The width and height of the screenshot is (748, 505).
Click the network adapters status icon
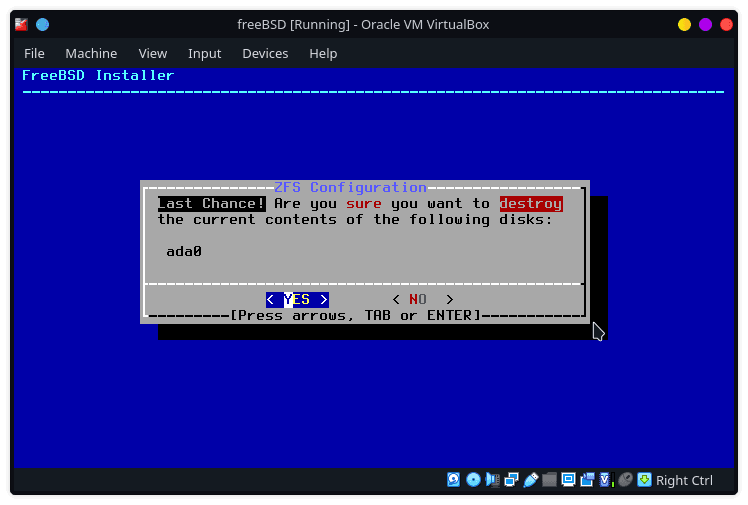(511, 480)
